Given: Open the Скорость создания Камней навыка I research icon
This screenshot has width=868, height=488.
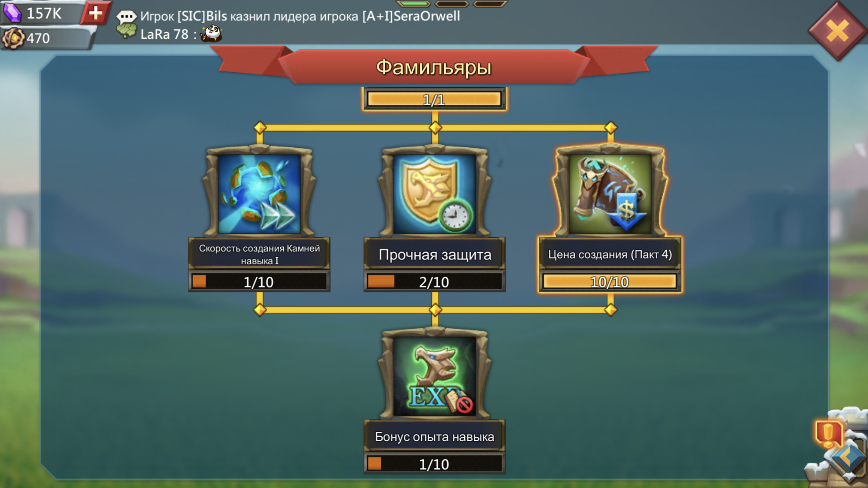Looking at the screenshot, I should point(259,193).
